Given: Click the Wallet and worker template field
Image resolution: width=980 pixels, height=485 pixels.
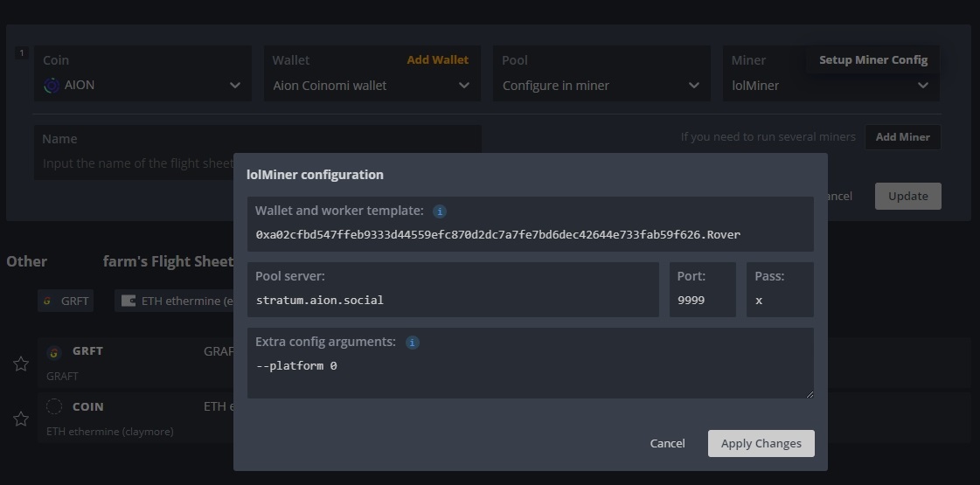Looking at the screenshot, I should coord(530,224).
